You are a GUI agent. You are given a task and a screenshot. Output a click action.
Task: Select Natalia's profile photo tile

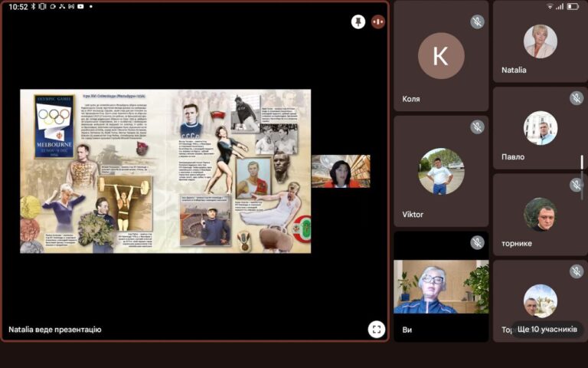(x=540, y=41)
